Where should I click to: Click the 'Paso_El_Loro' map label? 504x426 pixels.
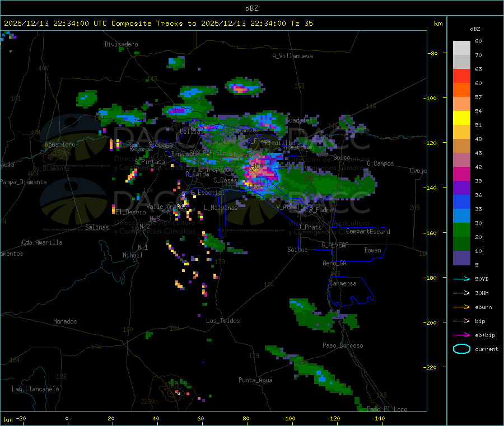pyautogui.click(x=388, y=409)
